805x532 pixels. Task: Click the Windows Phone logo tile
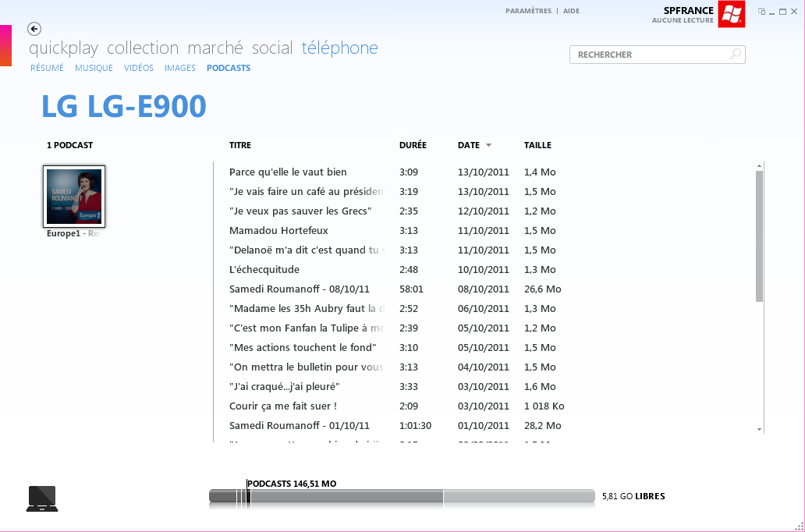click(731, 14)
